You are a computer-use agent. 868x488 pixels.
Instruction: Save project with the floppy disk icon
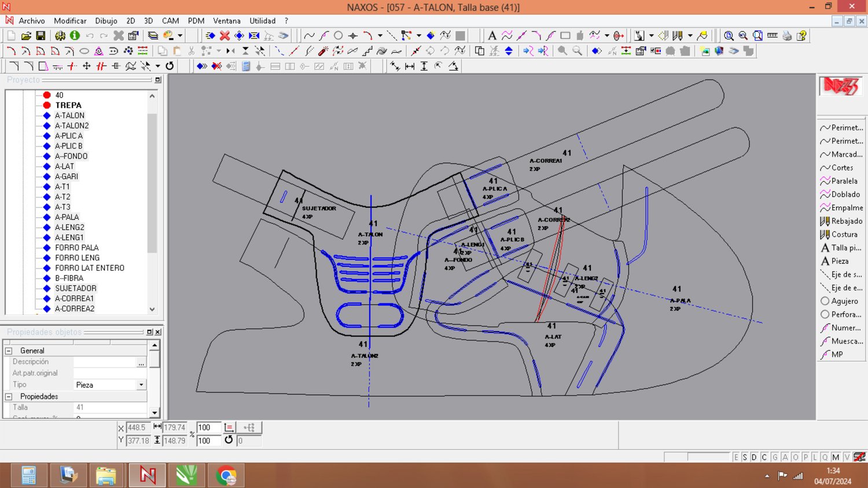41,36
